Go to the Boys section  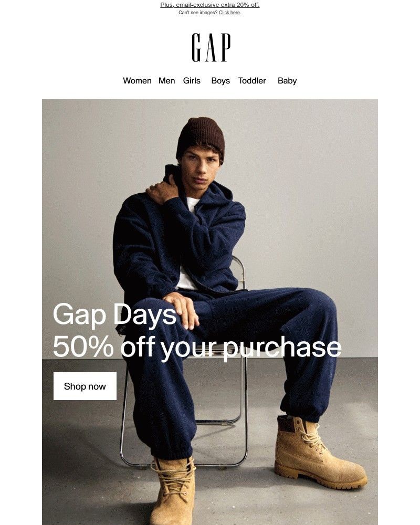(220, 81)
